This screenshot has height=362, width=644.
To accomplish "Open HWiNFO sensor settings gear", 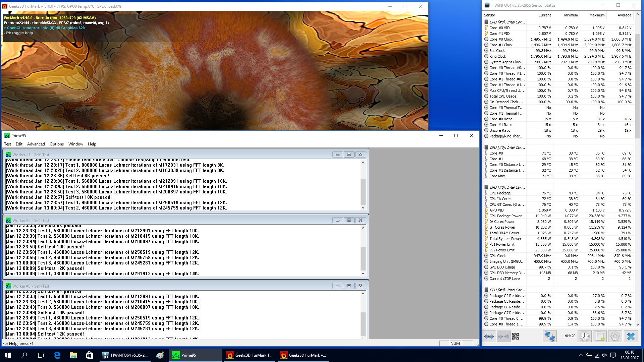I will [x=615, y=336].
